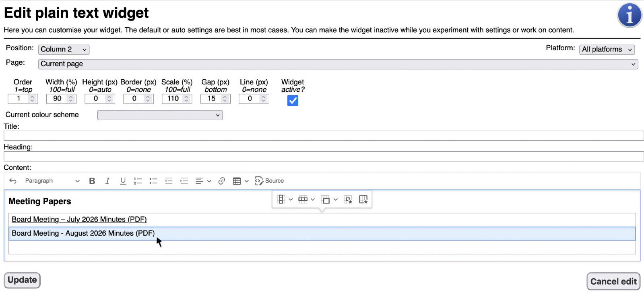Insert a numbered list
The width and height of the screenshot is (644, 296).
(138, 181)
